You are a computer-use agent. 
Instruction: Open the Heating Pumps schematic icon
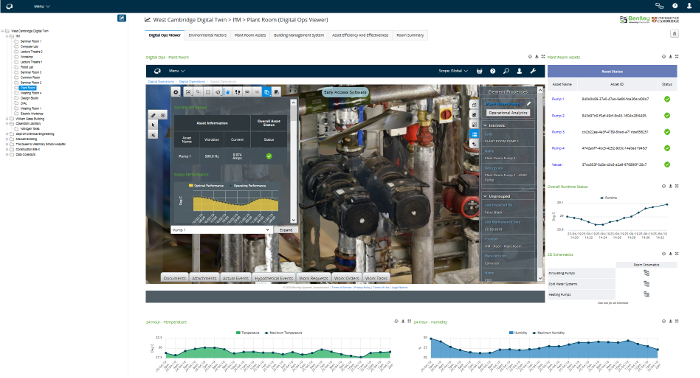646,294
